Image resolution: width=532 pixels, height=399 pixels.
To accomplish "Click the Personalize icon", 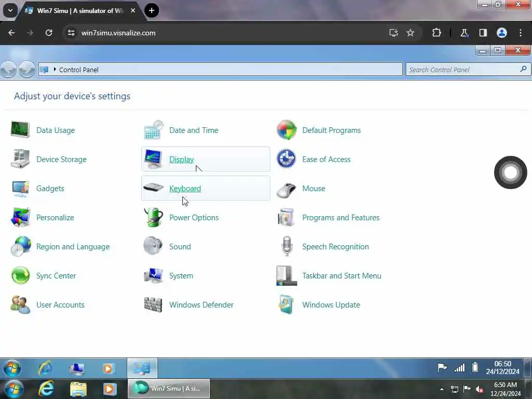I will click(20, 217).
